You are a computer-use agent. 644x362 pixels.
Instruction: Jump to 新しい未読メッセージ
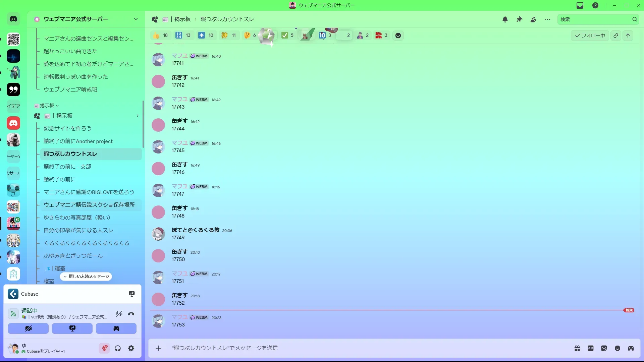coord(86,277)
